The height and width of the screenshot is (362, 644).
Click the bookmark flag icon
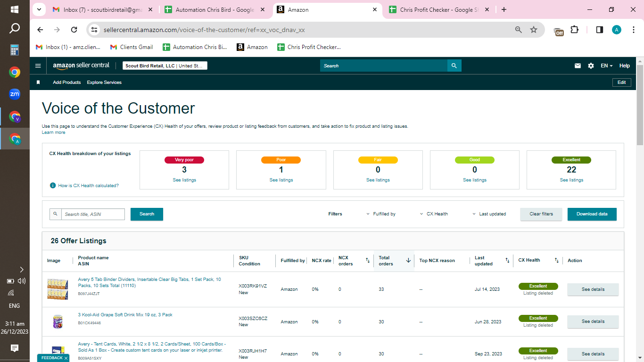(38, 82)
